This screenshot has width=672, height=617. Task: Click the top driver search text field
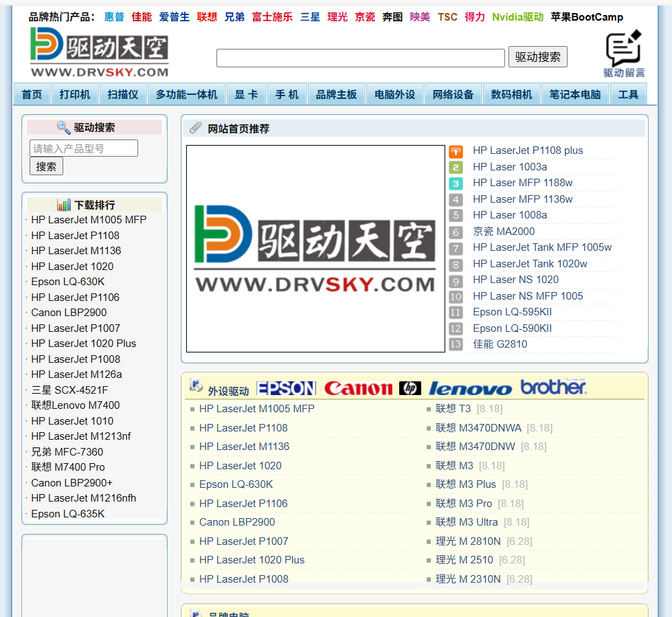(x=361, y=58)
